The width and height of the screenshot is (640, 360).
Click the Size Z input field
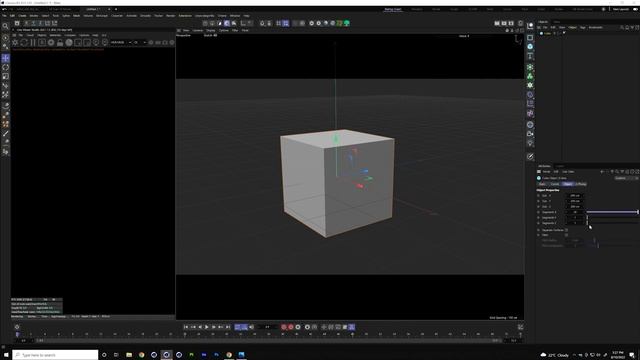[575, 207]
